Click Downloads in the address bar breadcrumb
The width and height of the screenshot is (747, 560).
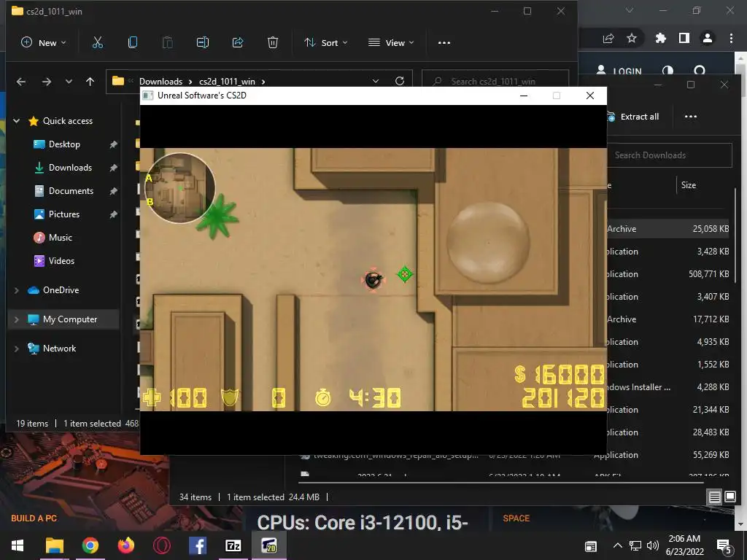point(160,82)
